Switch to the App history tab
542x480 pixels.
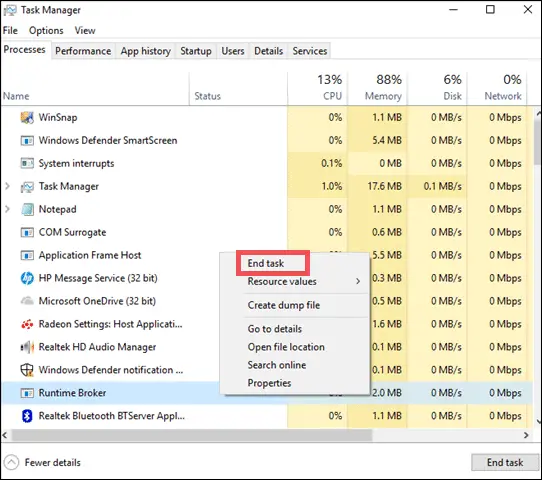pyautogui.click(x=146, y=51)
